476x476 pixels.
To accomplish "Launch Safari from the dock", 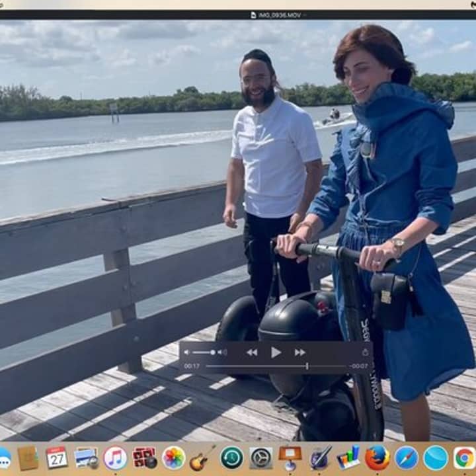I will click(x=407, y=457).
